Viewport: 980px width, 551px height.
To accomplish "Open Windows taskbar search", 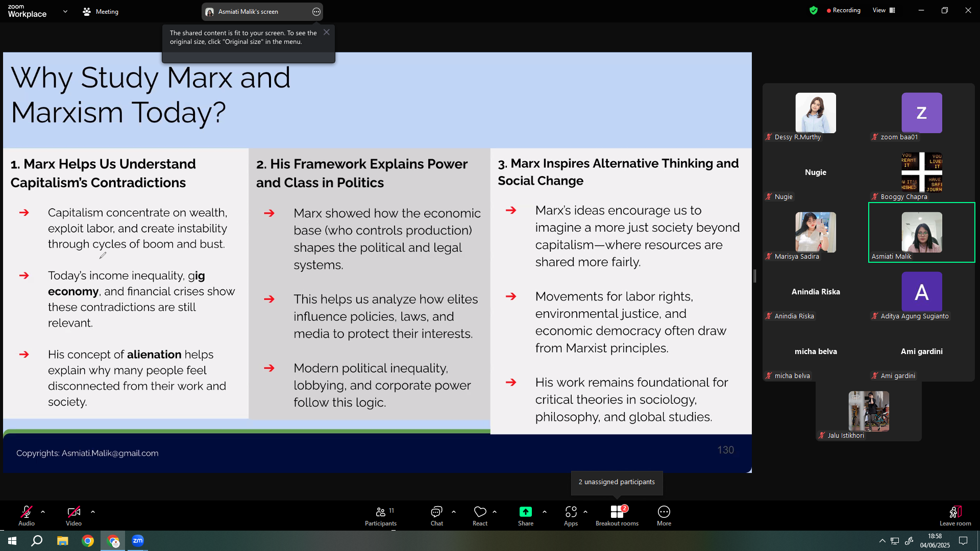I will (37, 541).
